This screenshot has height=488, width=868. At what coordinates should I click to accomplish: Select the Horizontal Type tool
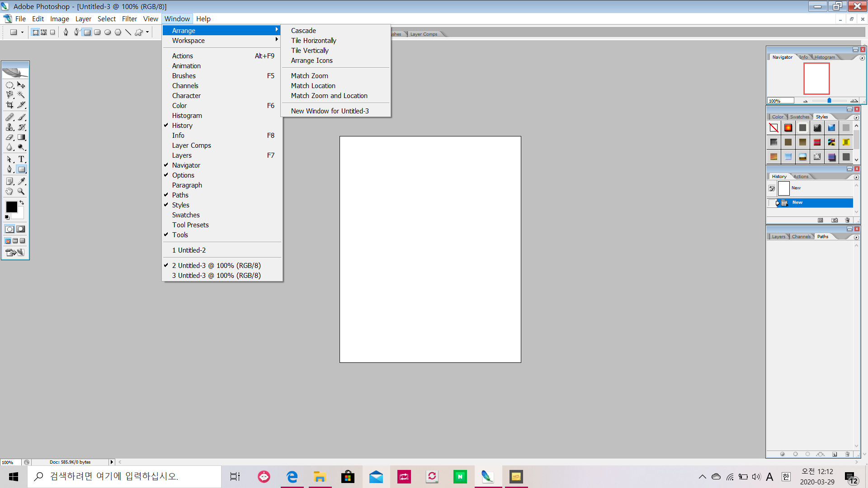coord(21,159)
